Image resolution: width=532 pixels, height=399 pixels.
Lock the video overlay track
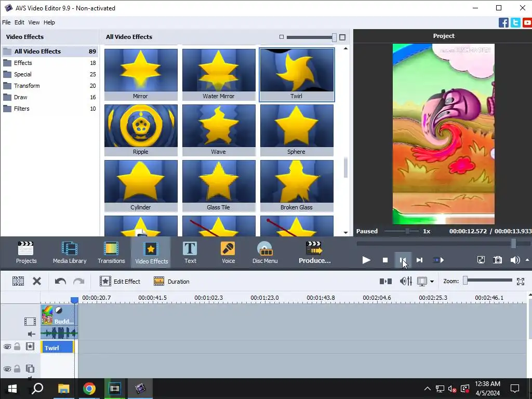[17, 368]
